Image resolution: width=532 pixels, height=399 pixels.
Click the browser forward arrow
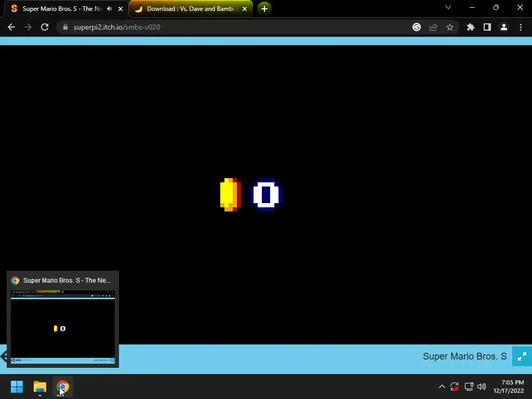click(x=28, y=27)
